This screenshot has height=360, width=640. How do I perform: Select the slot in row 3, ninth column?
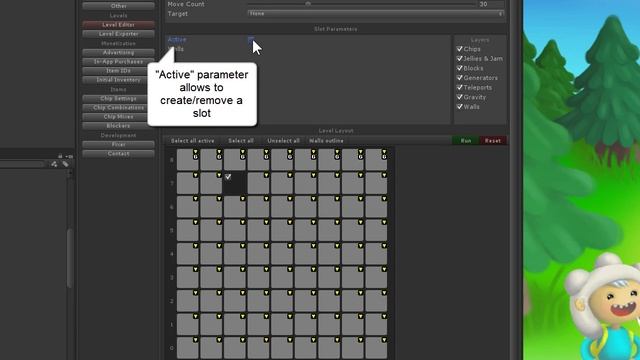click(x=376, y=278)
